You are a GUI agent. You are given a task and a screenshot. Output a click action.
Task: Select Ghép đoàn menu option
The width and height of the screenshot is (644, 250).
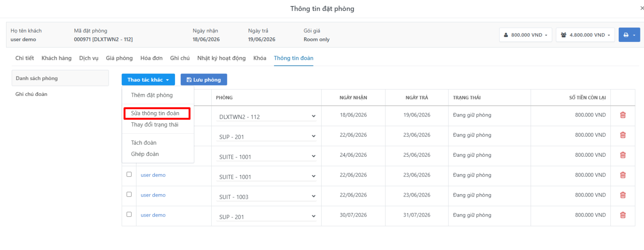point(145,154)
